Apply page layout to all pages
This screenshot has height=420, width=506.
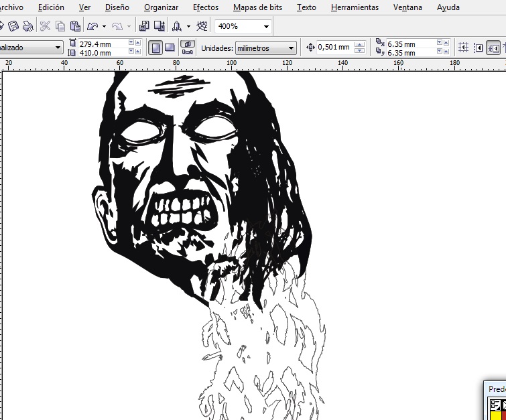coord(188,44)
